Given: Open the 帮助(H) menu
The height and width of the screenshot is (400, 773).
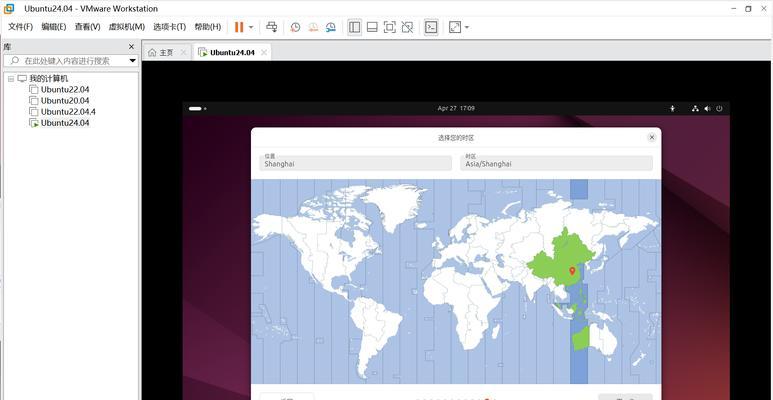Looking at the screenshot, I should [x=208, y=27].
